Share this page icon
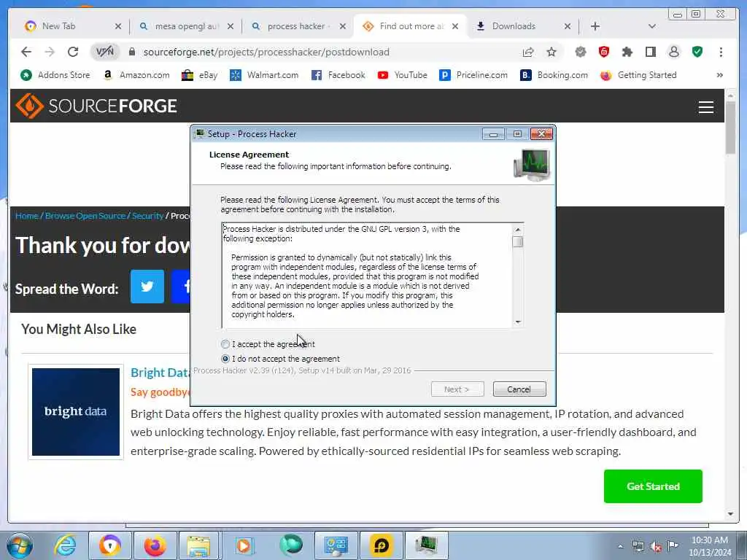This screenshot has height=560, width=747. coord(528,52)
